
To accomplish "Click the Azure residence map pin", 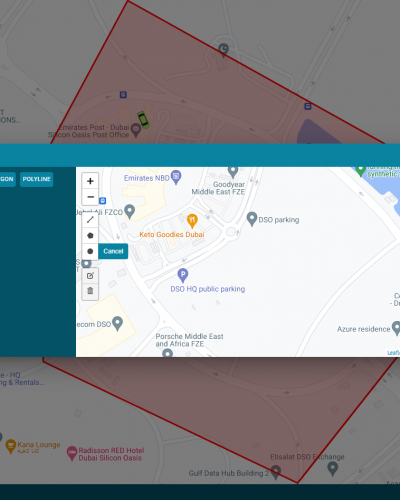I will point(396,328).
